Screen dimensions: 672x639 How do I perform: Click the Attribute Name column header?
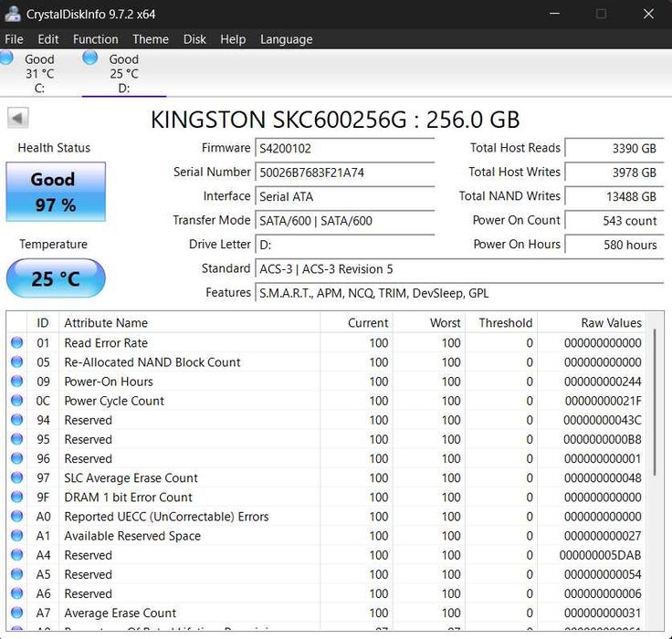(x=189, y=323)
